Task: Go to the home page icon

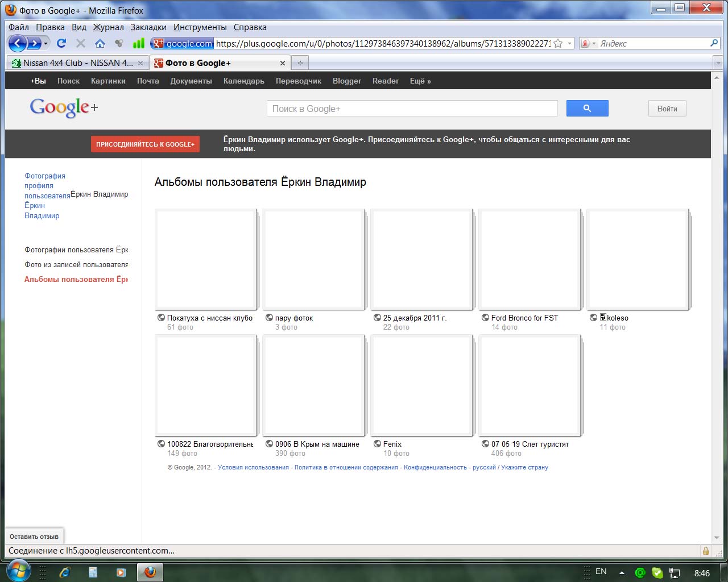Action: tap(100, 43)
